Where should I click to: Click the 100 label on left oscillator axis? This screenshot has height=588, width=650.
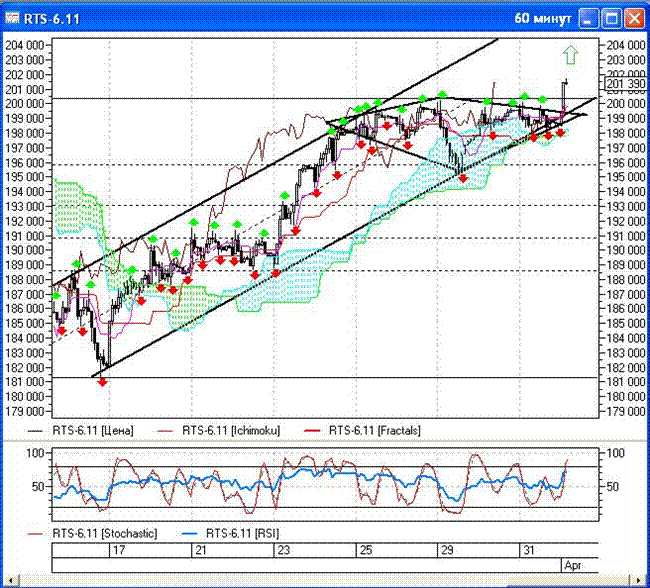coord(35,453)
